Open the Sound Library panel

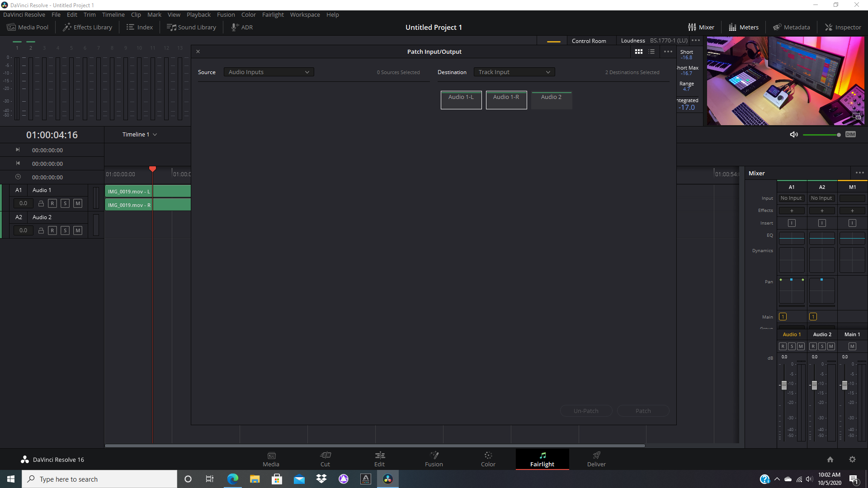[x=191, y=27]
